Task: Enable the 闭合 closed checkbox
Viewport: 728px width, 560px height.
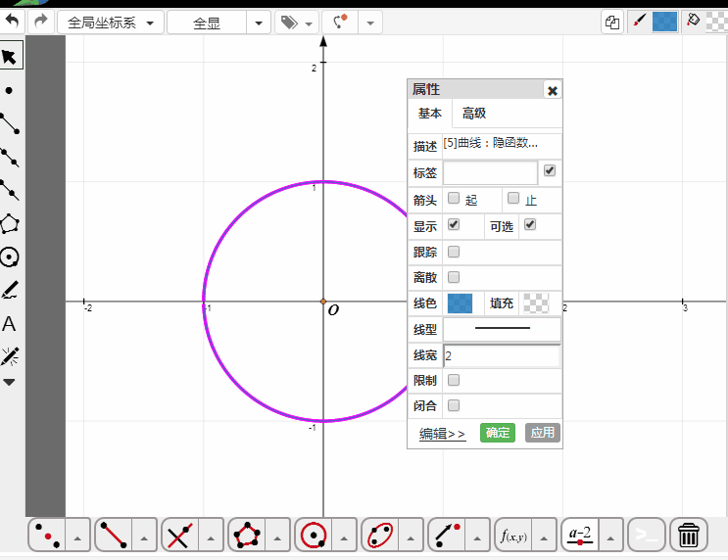Action: pos(454,405)
